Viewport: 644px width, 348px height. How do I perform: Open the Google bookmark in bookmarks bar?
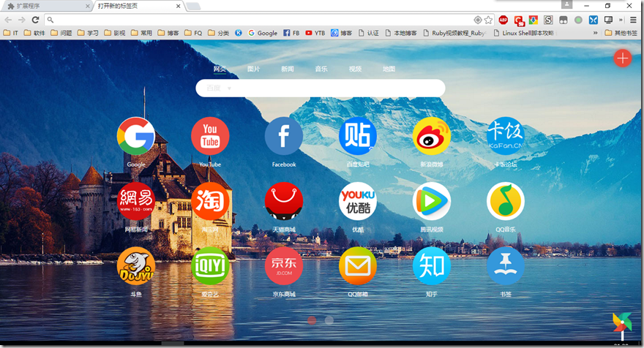[x=263, y=33]
